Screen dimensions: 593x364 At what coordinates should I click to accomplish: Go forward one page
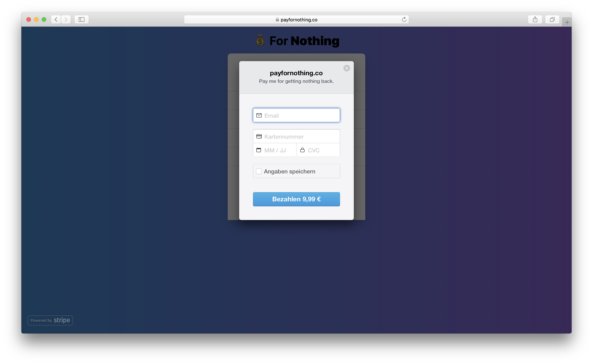click(66, 19)
